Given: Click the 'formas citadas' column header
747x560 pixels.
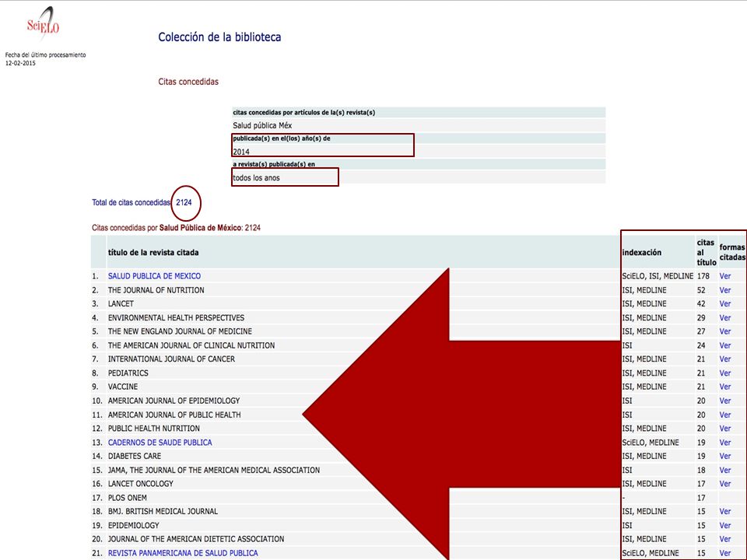Looking at the screenshot, I should click(x=732, y=252).
